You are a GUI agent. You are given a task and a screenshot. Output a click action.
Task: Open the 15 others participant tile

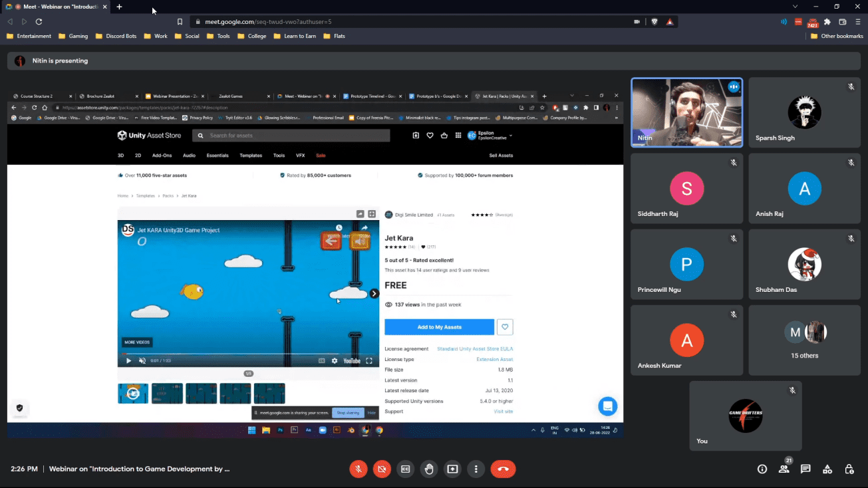click(805, 340)
